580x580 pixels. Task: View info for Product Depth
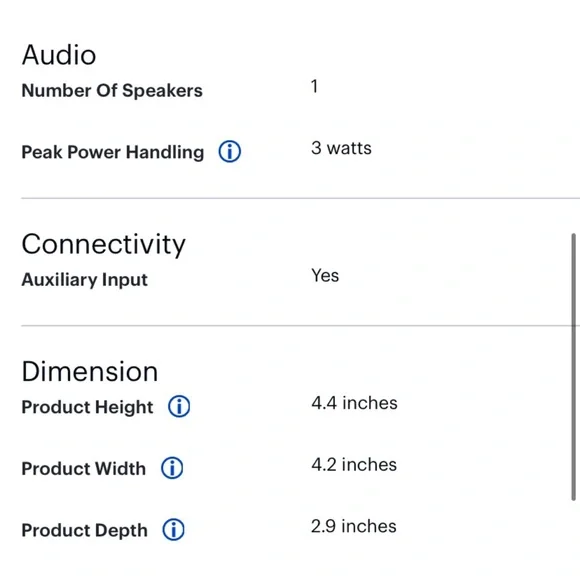[173, 529]
